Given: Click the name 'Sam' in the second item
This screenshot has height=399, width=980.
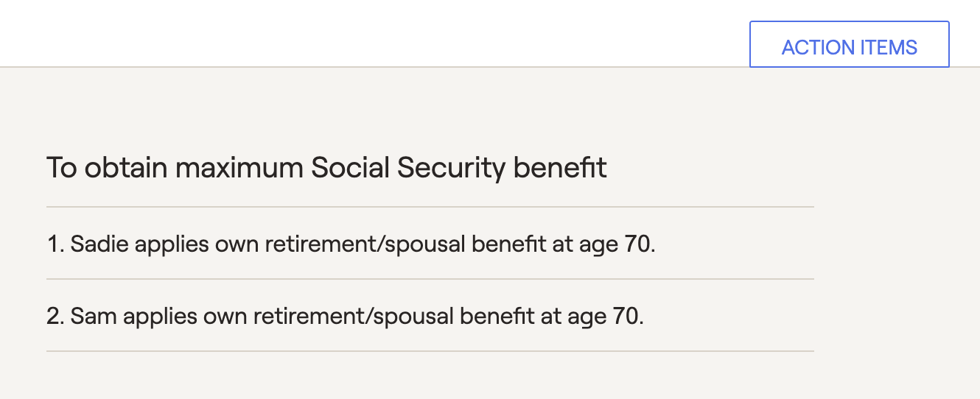Looking at the screenshot, I should (94, 317).
